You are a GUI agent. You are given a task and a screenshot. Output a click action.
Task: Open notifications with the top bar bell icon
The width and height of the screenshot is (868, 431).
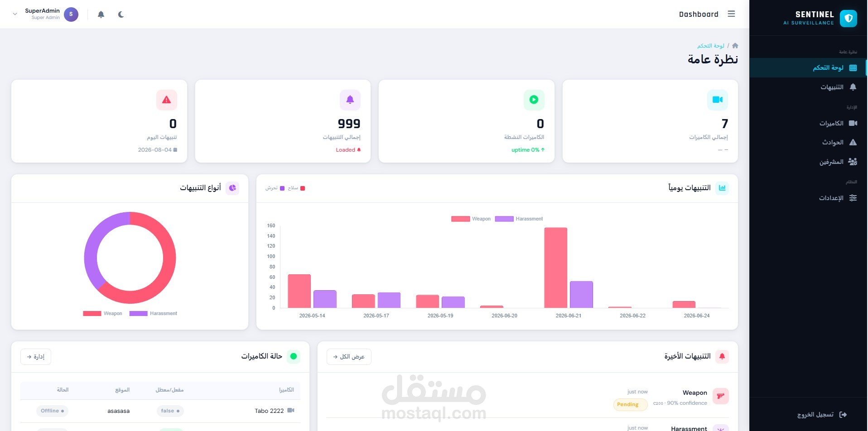(101, 14)
